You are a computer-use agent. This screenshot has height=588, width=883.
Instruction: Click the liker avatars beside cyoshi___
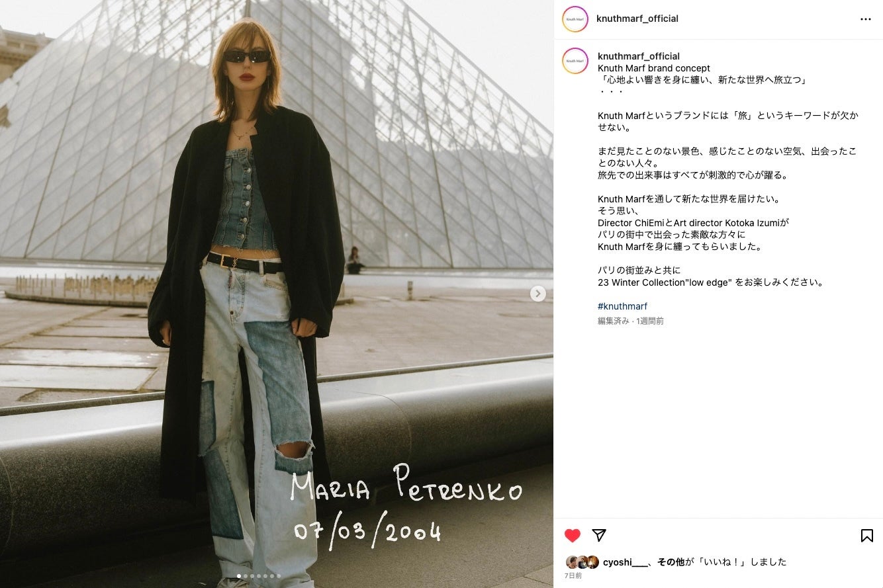(x=582, y=562)
